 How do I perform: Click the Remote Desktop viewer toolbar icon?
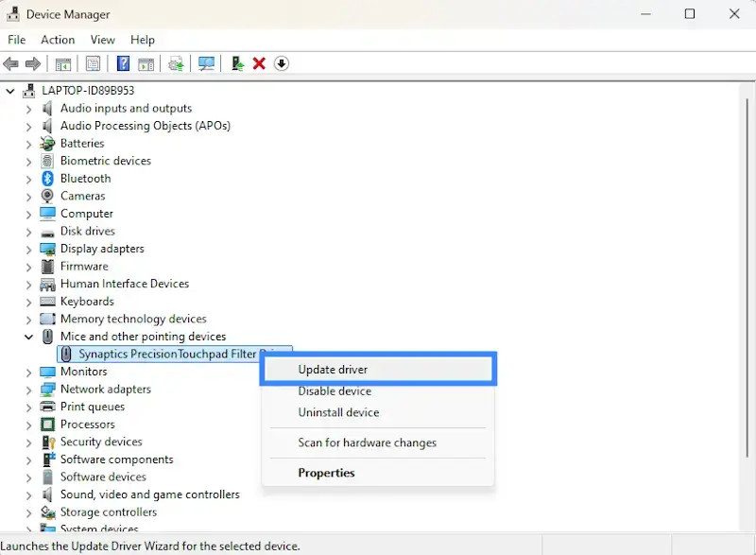tap(206, 63)
